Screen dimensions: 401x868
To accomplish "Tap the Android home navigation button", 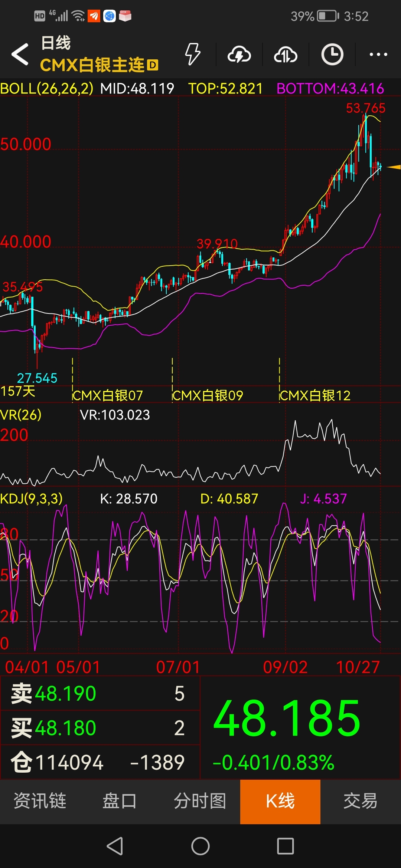I will click(x=200, y=846).
